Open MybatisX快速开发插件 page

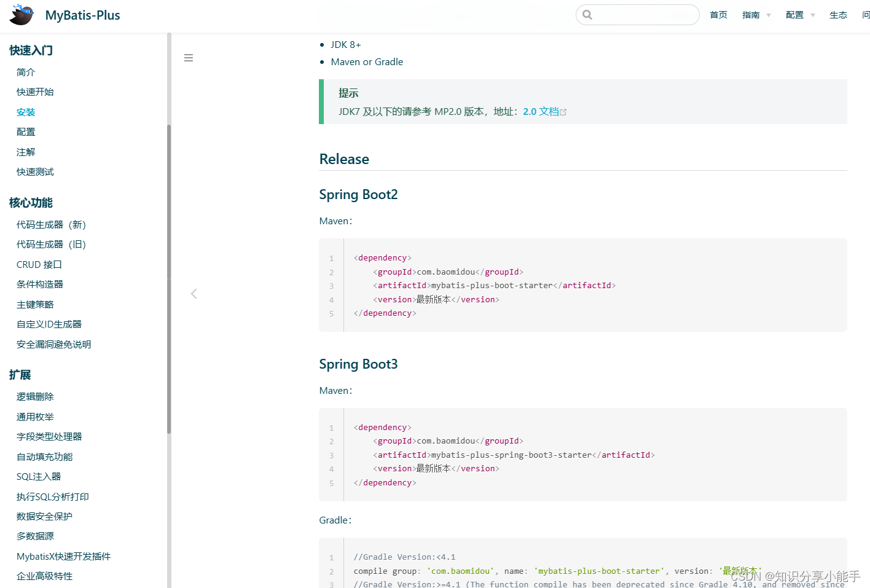(63, 557)
